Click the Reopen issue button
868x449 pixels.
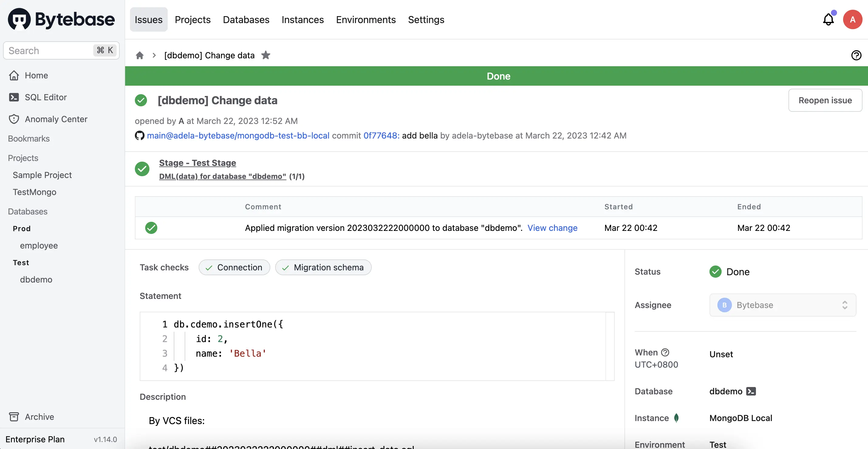[x=825, y=100]
